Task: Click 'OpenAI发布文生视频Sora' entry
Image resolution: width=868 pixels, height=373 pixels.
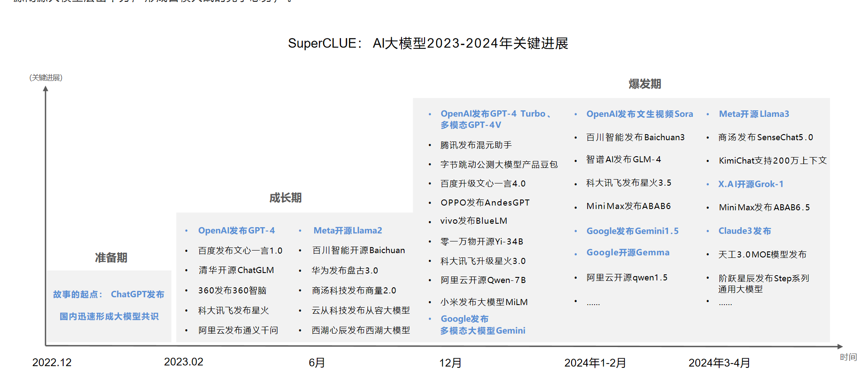Action: tap(640, 114)
